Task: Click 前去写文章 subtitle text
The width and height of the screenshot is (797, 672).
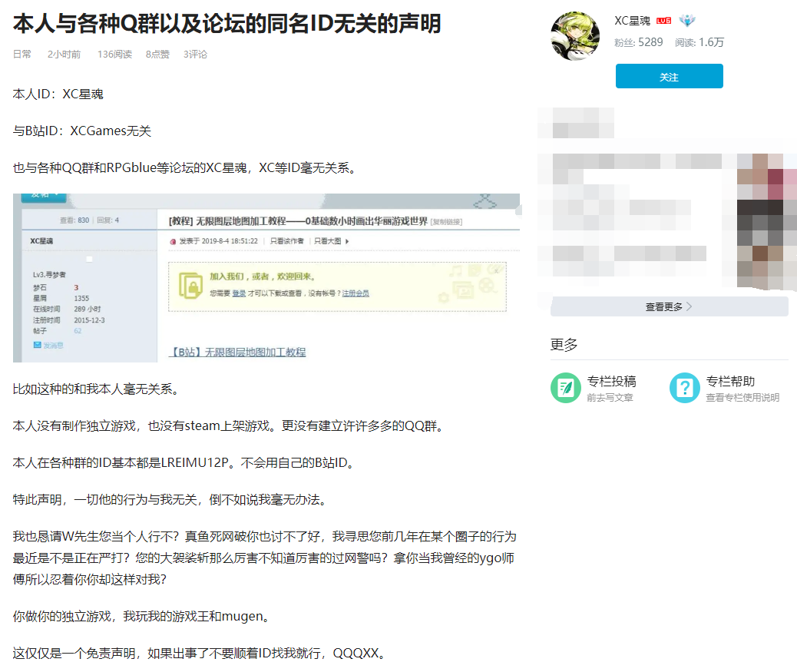Action: click(610, 398)
